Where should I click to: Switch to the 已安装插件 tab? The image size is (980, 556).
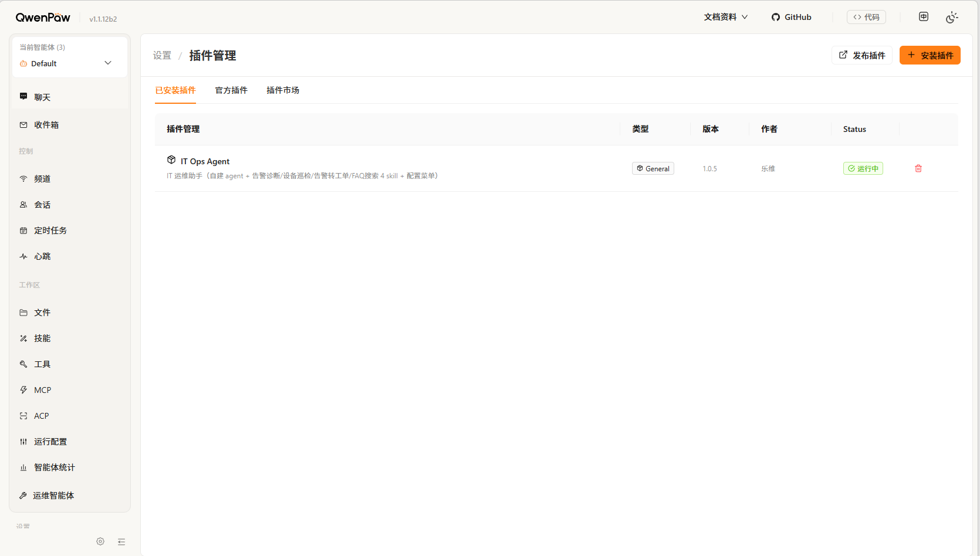[x=175, y=90]
